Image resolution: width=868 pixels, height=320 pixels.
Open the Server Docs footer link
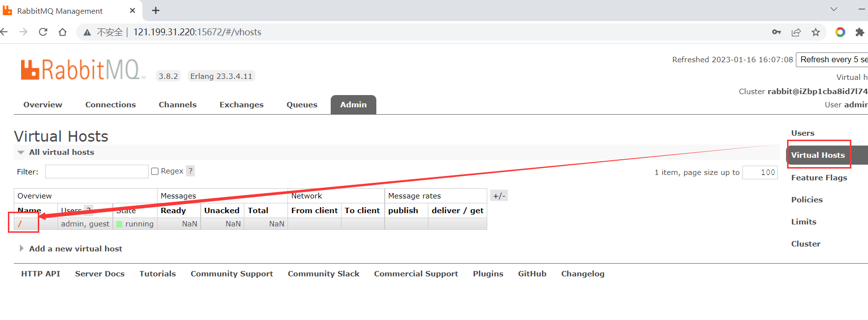point(100,273)
